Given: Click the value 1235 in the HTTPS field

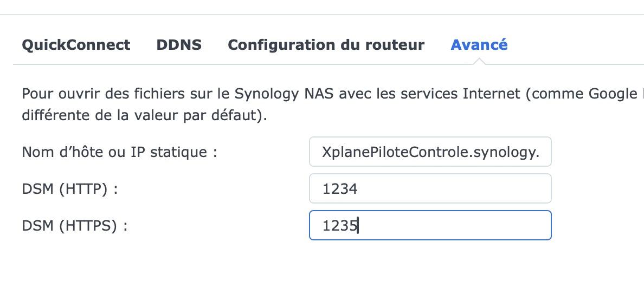Looking at the screenshot, I should tap(340, 226).
